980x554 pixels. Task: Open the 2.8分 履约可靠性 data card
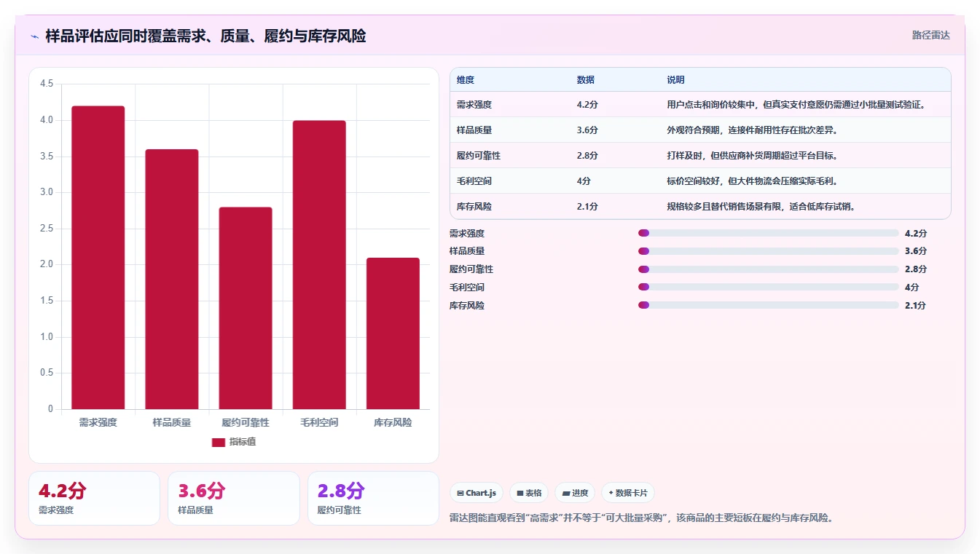tap(374, 499)
